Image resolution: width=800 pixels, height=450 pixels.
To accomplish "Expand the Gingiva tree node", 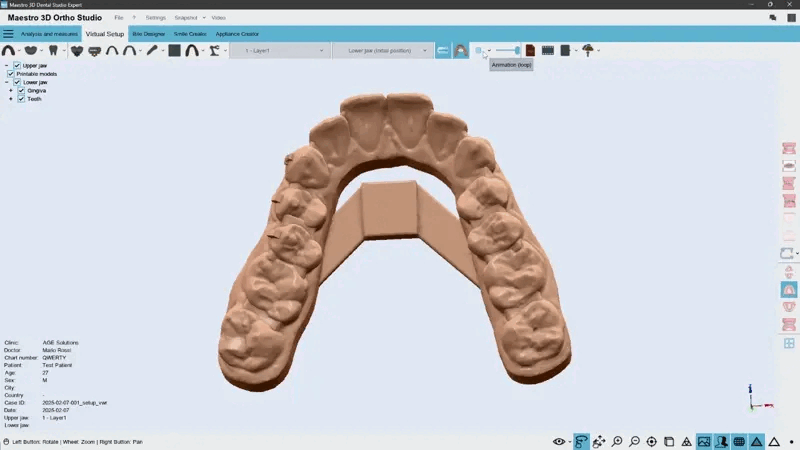I will [x=11, y=90].
